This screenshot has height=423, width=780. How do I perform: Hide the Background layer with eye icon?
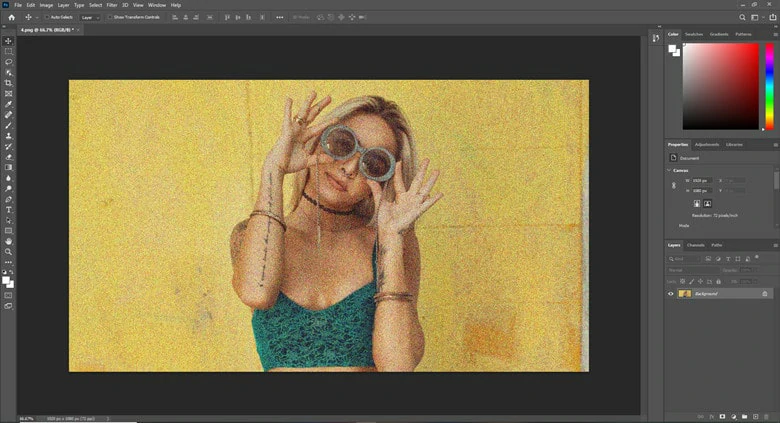pos(671,294)
